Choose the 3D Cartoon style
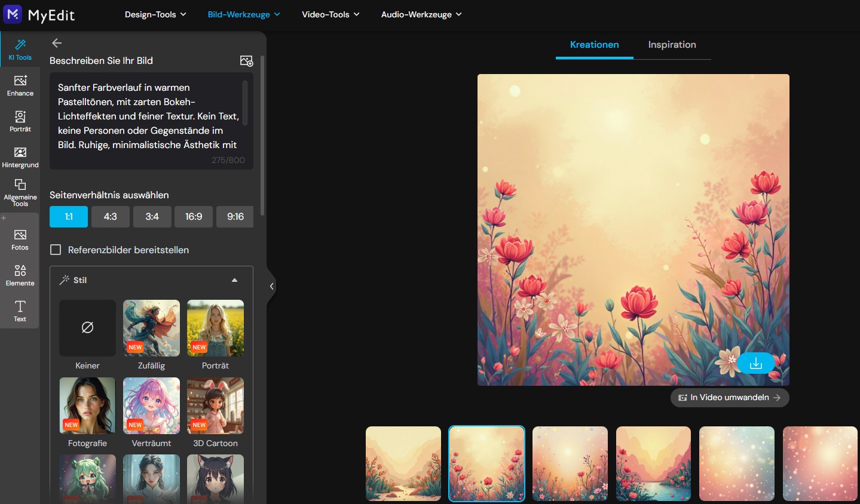The image size is (860, 504). click(215, 405)
